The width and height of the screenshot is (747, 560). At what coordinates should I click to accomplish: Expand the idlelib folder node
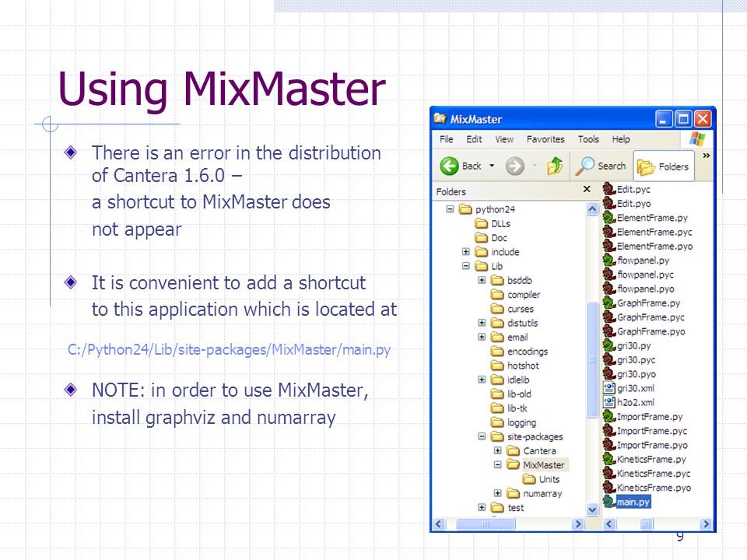tap(482, 380)
